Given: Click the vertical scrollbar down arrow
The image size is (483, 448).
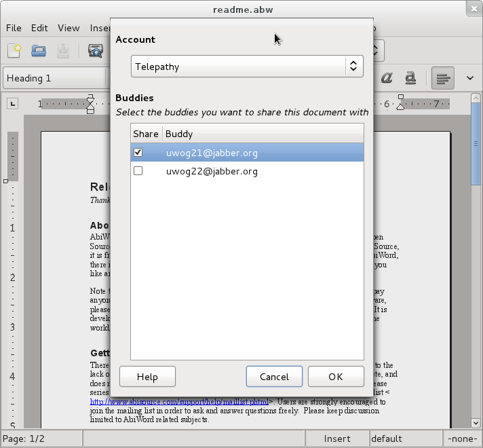Looking at the screenshot, I should click(476, 423).
